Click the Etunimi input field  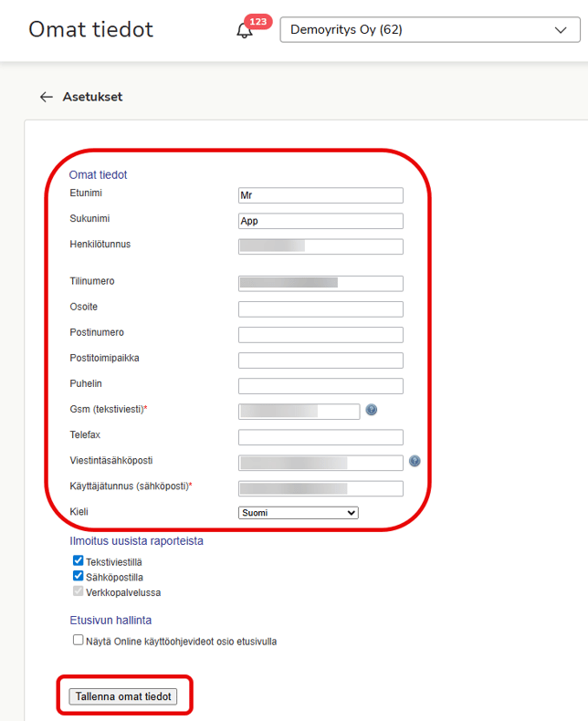click(x=320, y=195)
